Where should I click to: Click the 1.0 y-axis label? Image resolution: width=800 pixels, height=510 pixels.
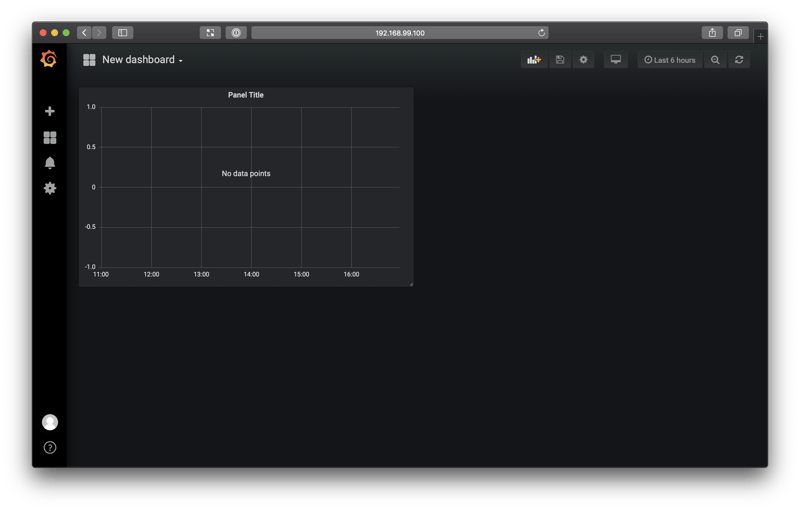tap(91, 107)
